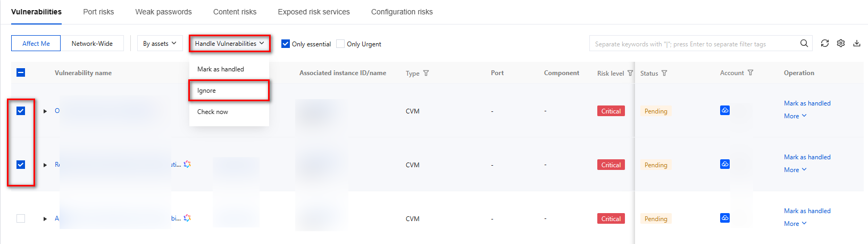The height and width of the screenshot is (244, 868).
Task: Click the Account column filter icon
Action: 750,73
